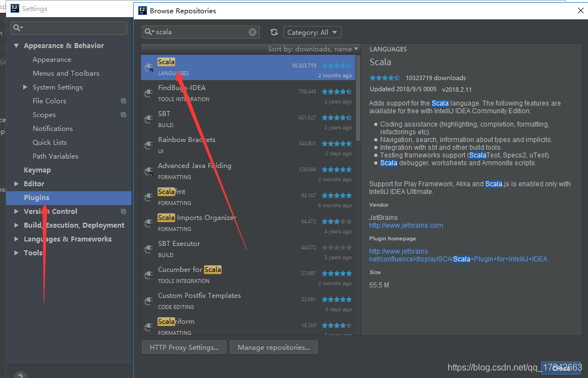Select Plugins in settings tree
588x378 pixels.
click(69, 198)
